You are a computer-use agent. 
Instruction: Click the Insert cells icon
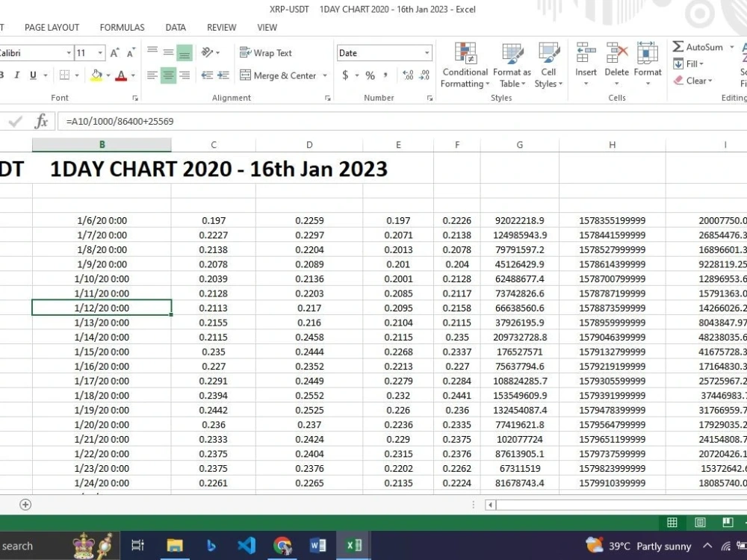point(586,52)
